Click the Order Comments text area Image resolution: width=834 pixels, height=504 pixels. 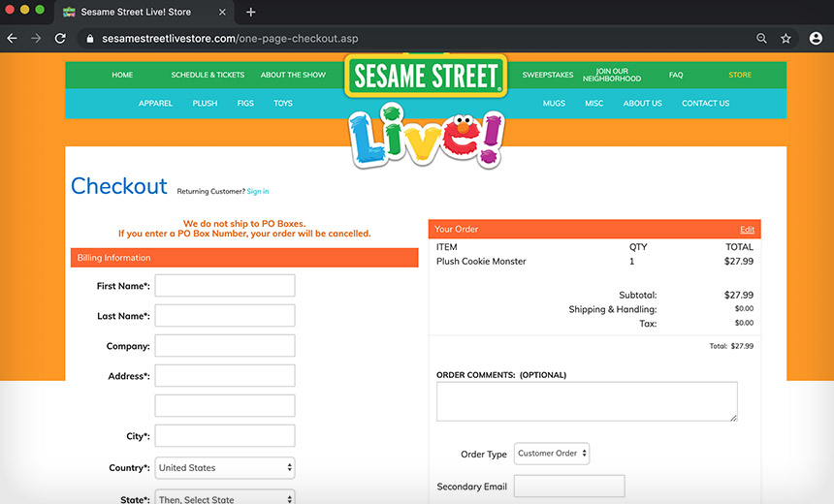point(586,401)
